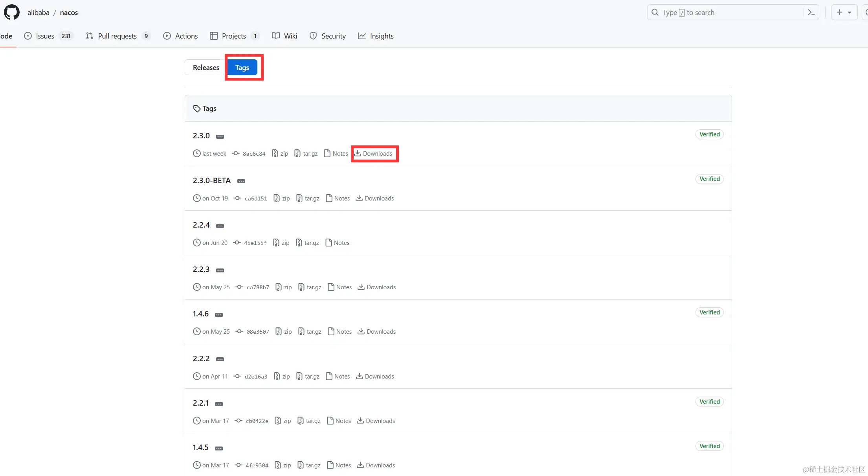Image resolution: width=868 pixels, height=476 pixels.
Task: Expand the ellipsis next to 1.4.5
Action: [219, 448]
